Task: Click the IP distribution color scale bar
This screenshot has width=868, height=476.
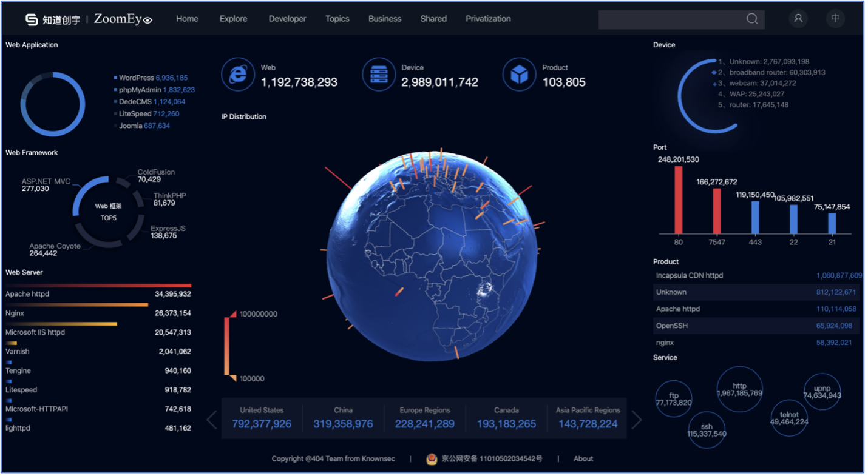Action: [227, 346]
